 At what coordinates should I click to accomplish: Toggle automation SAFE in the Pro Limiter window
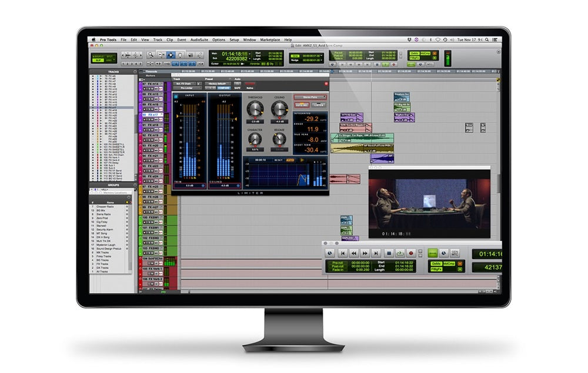[x=236, y=88]
